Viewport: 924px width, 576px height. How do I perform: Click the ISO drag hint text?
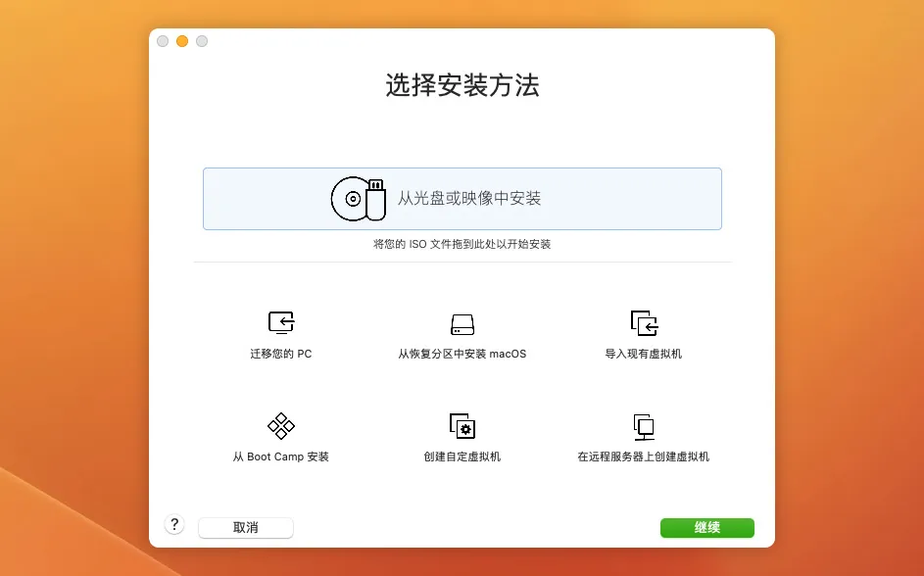click(462, 244)
